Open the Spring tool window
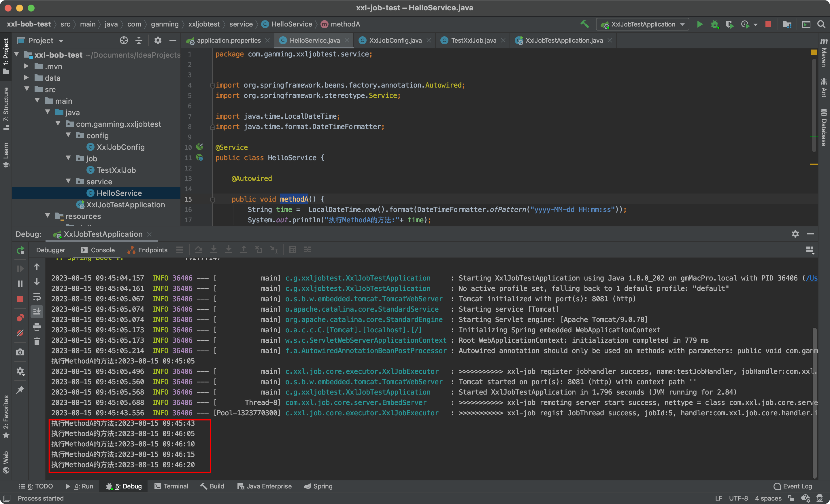This screenshot has width=830, height=504. [318, 486]
